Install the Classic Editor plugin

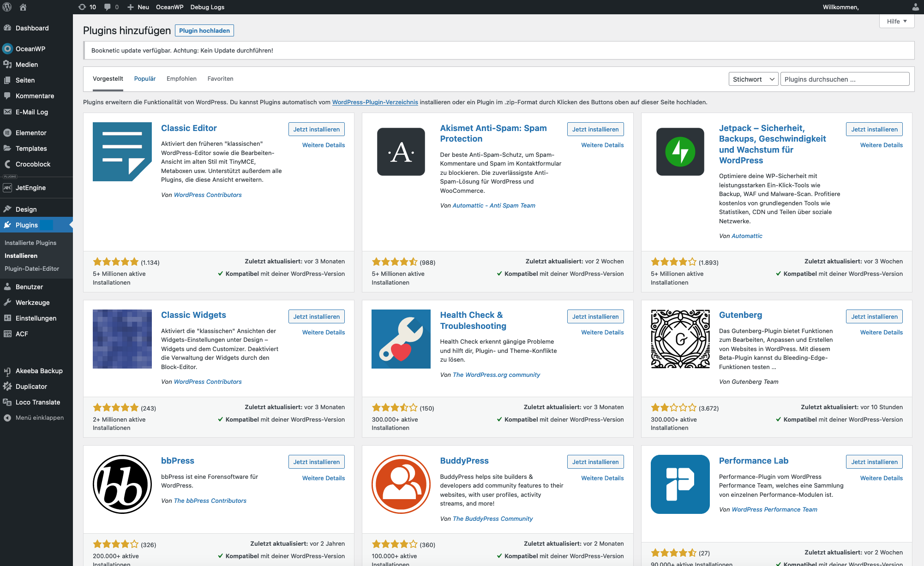click(x=317, y=129)
